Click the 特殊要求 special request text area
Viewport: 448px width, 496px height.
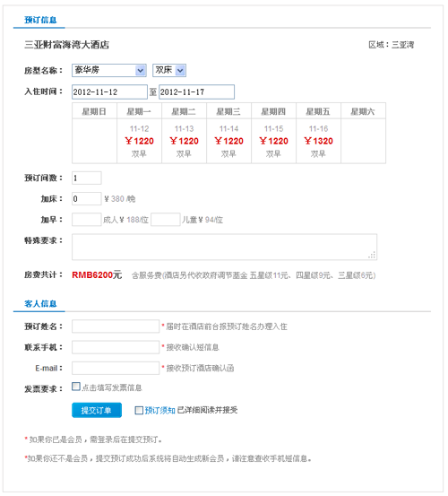coord(224,247)
